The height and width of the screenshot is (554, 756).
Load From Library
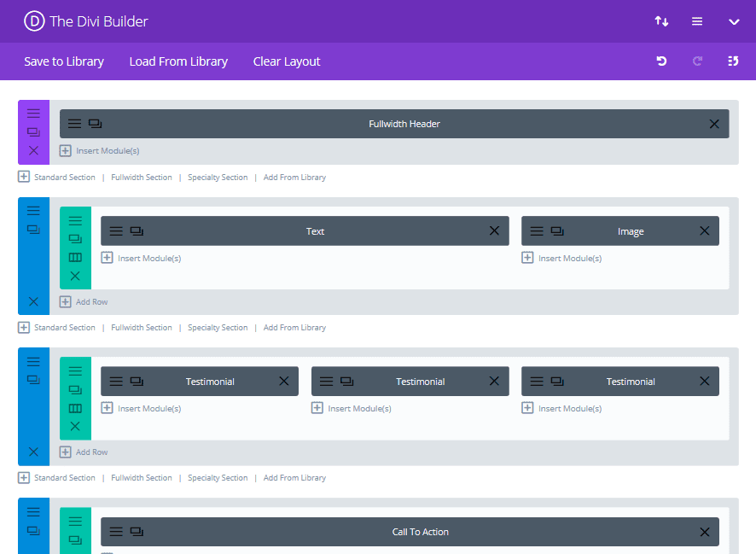pyautogui.click(x=178, y=61)
